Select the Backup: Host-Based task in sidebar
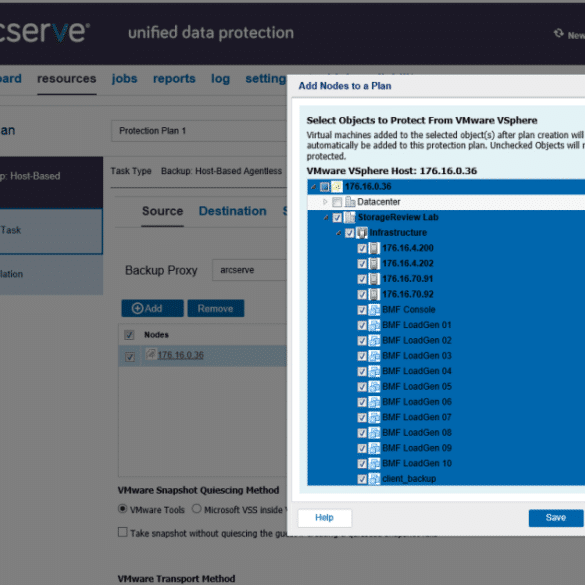The width and height of the screenshot is (585, 585). [x=51, y=182]
